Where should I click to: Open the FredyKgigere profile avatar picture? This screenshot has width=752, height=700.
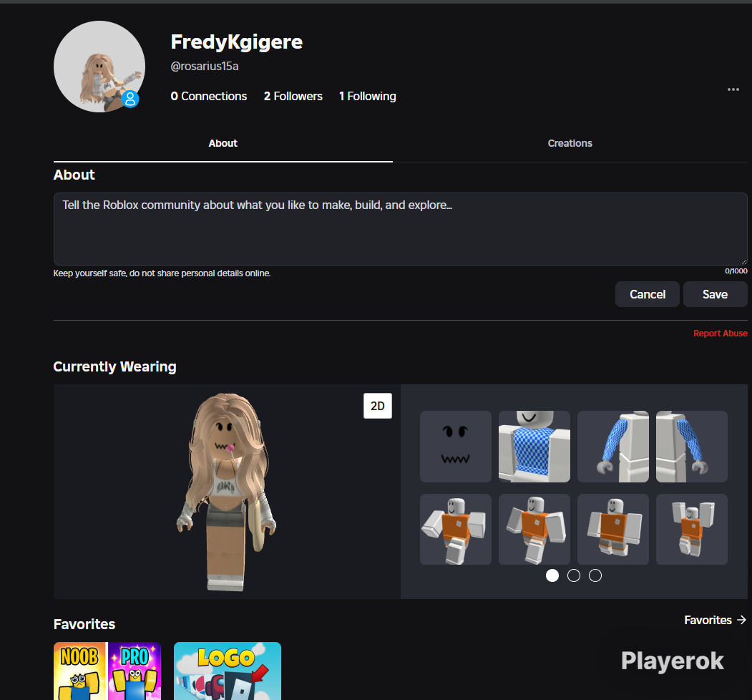pos(99,67)
